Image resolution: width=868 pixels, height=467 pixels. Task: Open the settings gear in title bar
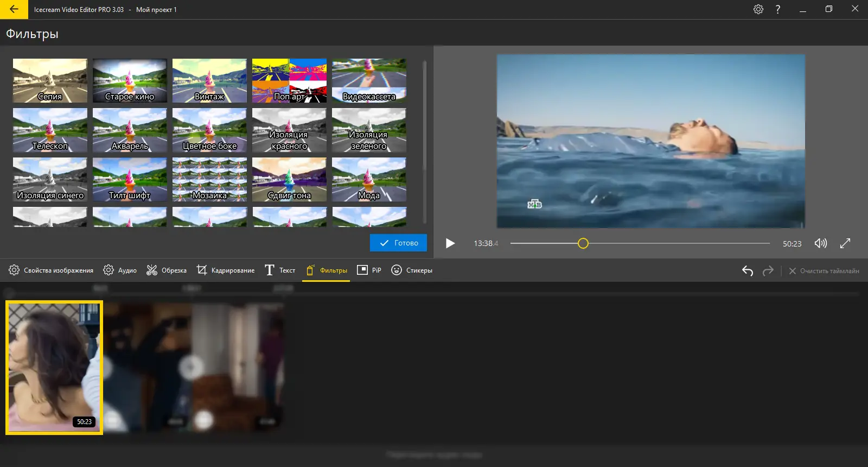(758, 9)
